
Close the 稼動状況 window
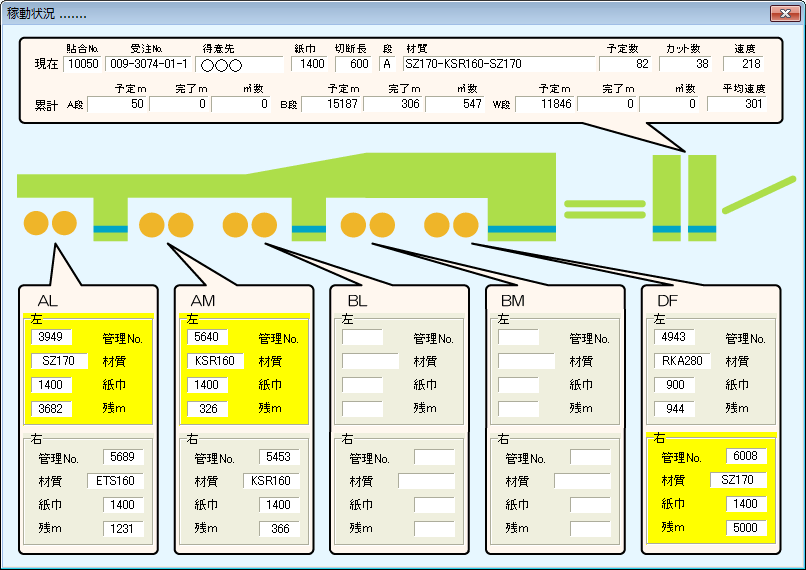tap(783, 13)
